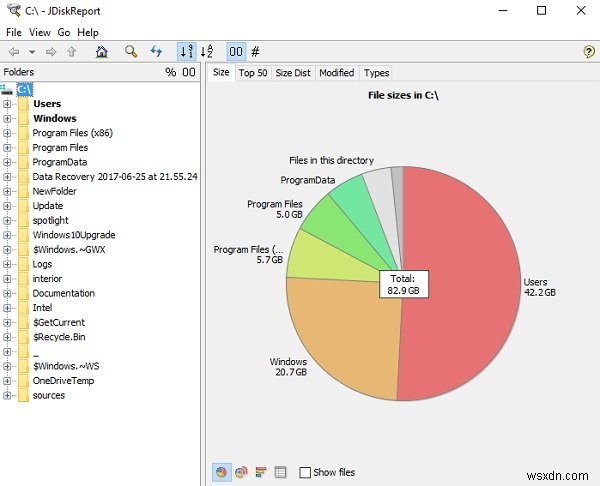Open the Top 50 tab
Viewport: 600px width, 486px height.
coord(253,73)
